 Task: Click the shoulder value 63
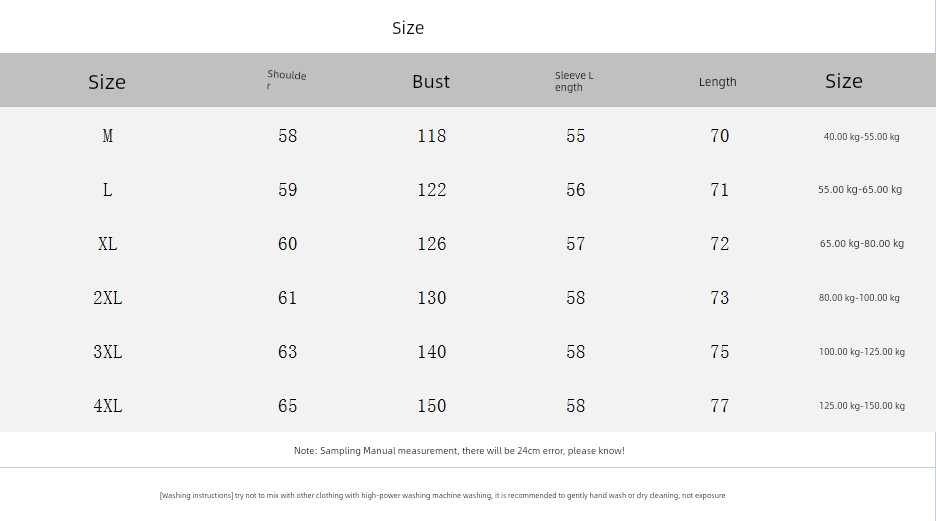coord(287,352)
